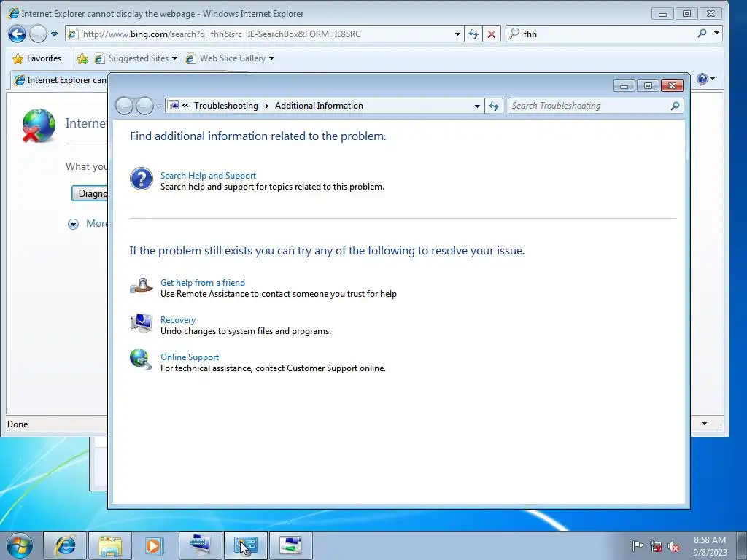Open Internet Explorer recent pages dropdown
Image resolution: width=747 pixels, height=560 pixels.
click(54, 34)
